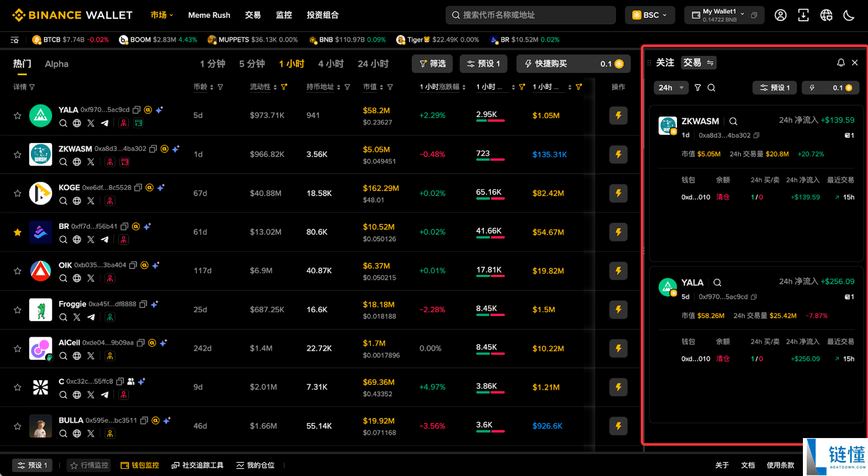The height and width of the screenshot is (476, 868).
Task: Click filter funnel icon in watch panel
Action: (698, 87)
